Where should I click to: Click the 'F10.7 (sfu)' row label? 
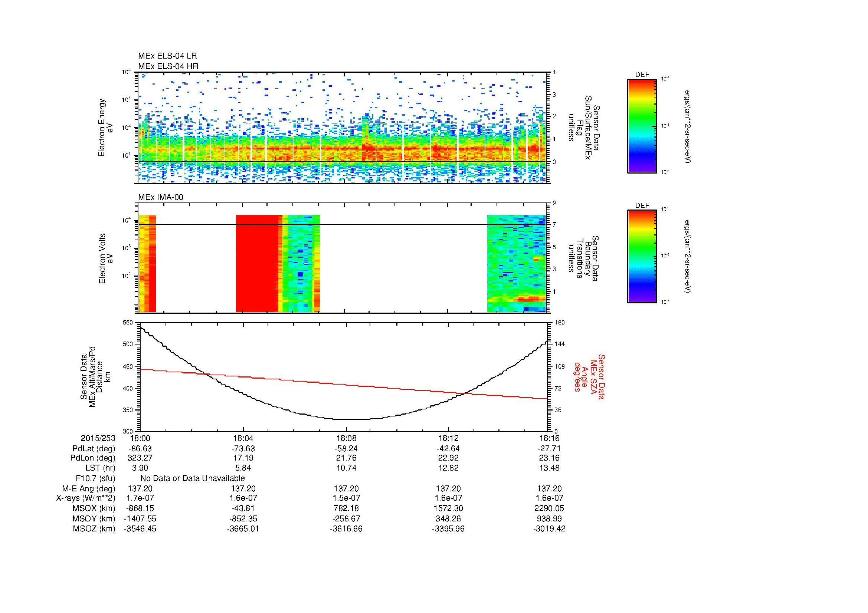pos(95,478)
